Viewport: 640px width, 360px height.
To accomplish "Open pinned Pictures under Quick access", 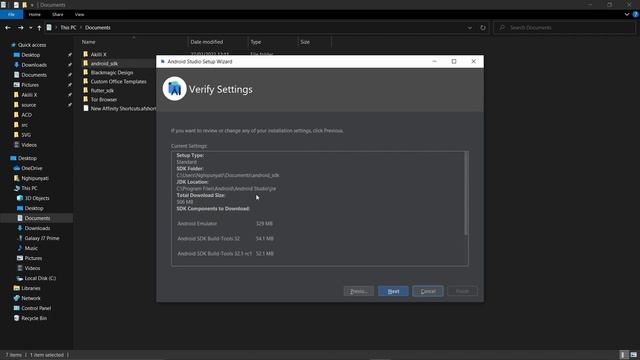I will pyautogui.click(x=30, y=85).
